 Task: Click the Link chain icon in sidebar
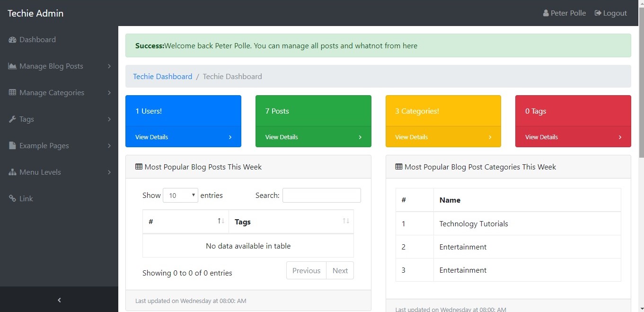(12, 199)
